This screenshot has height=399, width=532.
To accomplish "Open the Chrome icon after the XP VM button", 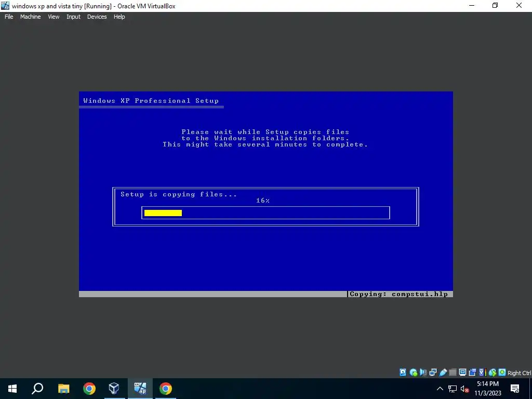I will pyautogui.click(x=166, y=389).
